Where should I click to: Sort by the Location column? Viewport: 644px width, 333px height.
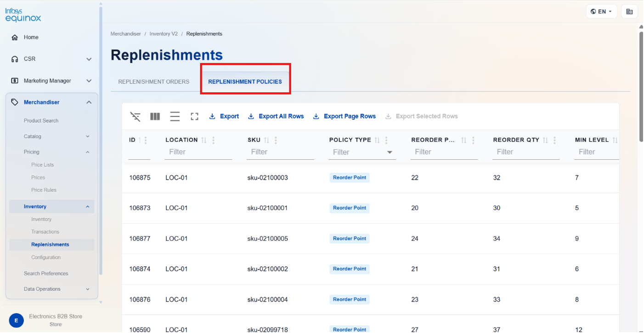(204, 140)
